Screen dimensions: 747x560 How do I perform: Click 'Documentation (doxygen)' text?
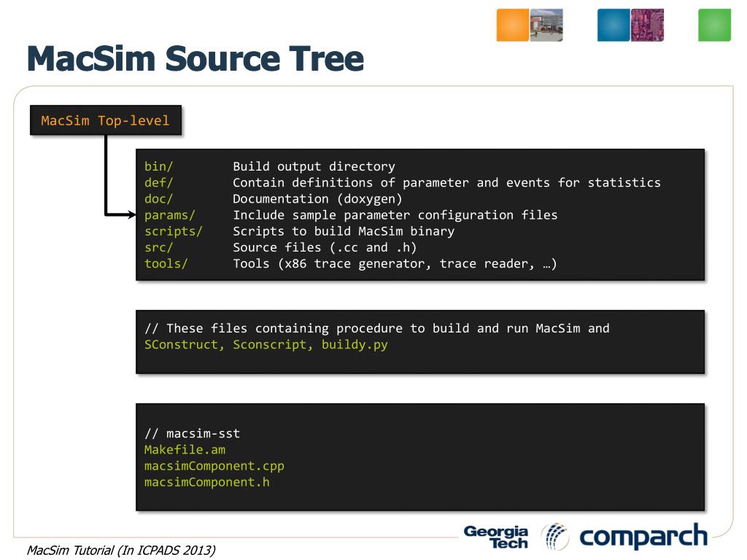tap(318, 199)
